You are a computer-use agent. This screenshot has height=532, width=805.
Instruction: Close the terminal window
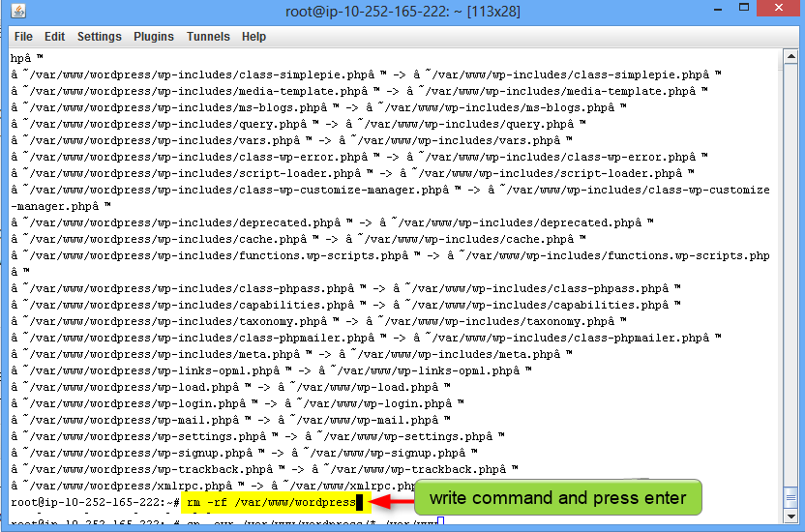pos(779,8)
